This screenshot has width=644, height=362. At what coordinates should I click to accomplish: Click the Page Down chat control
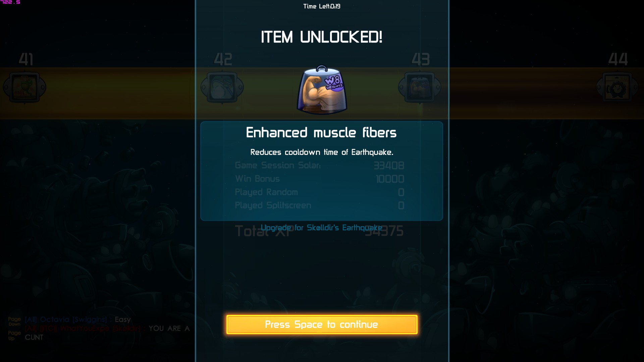click(x=14, y=321)
